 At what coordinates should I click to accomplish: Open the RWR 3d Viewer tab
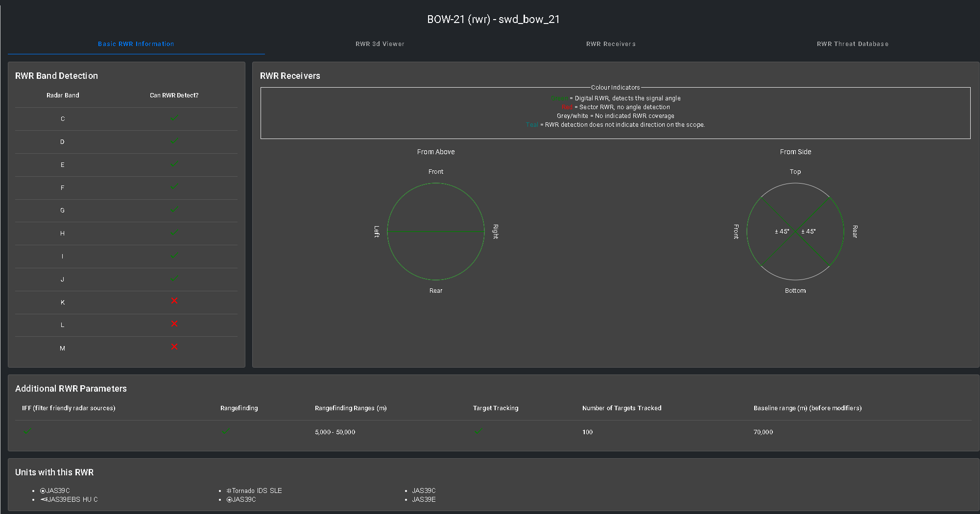tap(380, 44)
